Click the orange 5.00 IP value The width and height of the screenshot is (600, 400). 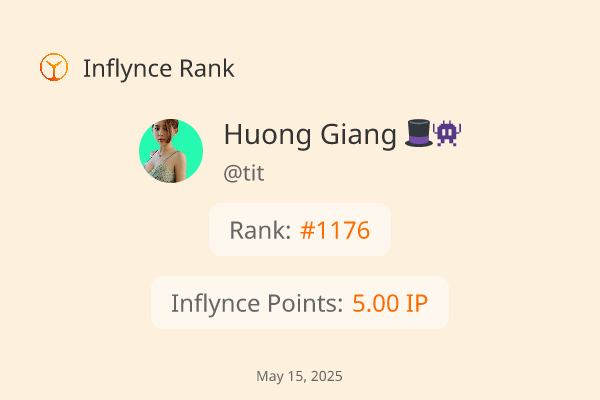[x=390, y=304]
